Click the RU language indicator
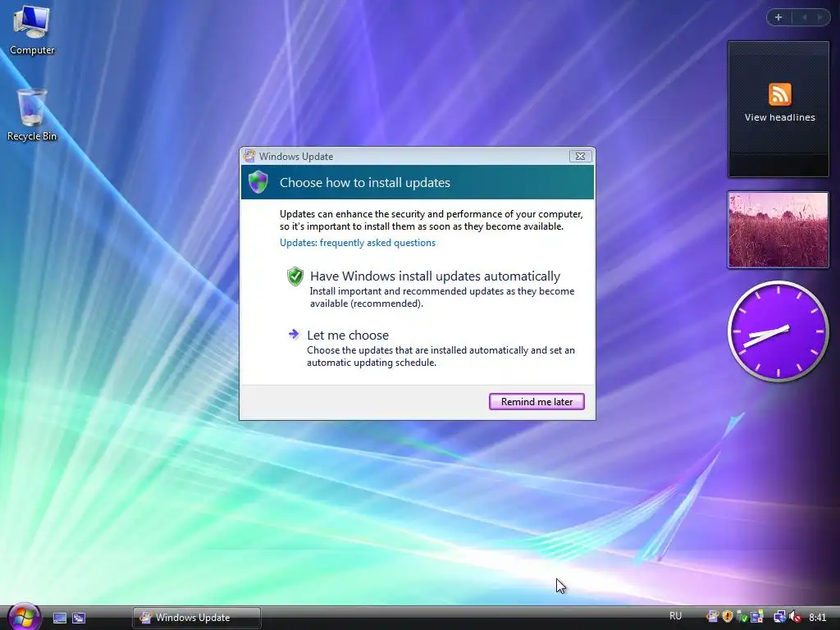Image resolution: width=840 pixels, height=630 pixels. click(675, 616)
